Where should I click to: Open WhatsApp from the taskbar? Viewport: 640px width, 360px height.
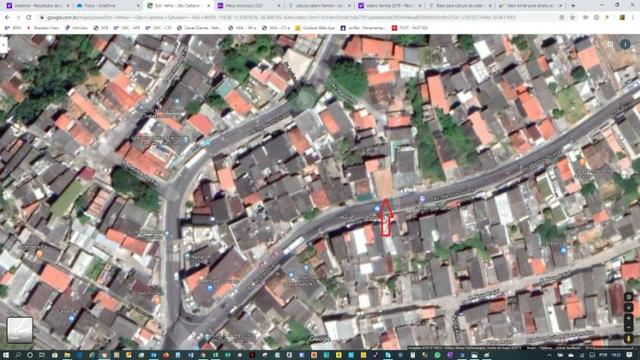point(437,355)
